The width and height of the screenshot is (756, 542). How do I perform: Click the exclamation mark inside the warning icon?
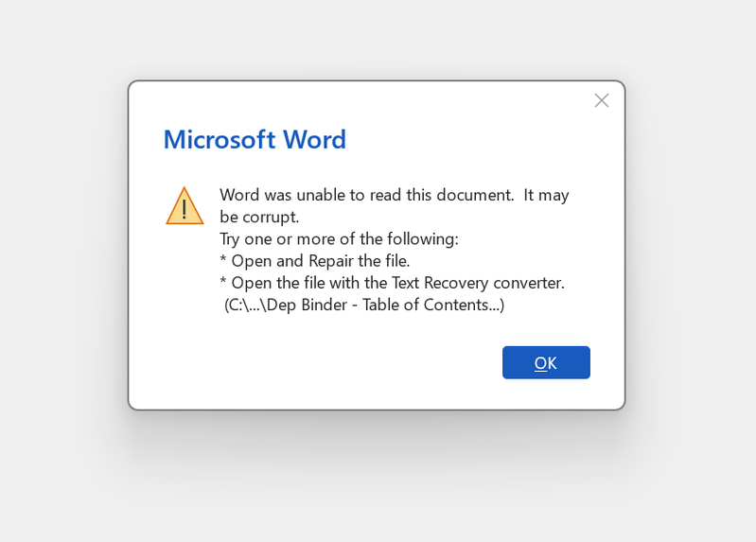pos(185,209)
